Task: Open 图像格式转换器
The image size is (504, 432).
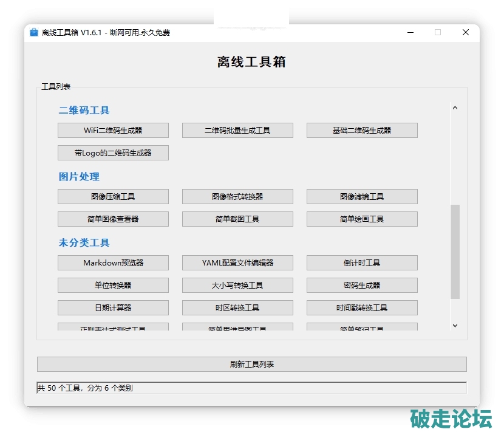Action: pos(237,197)
